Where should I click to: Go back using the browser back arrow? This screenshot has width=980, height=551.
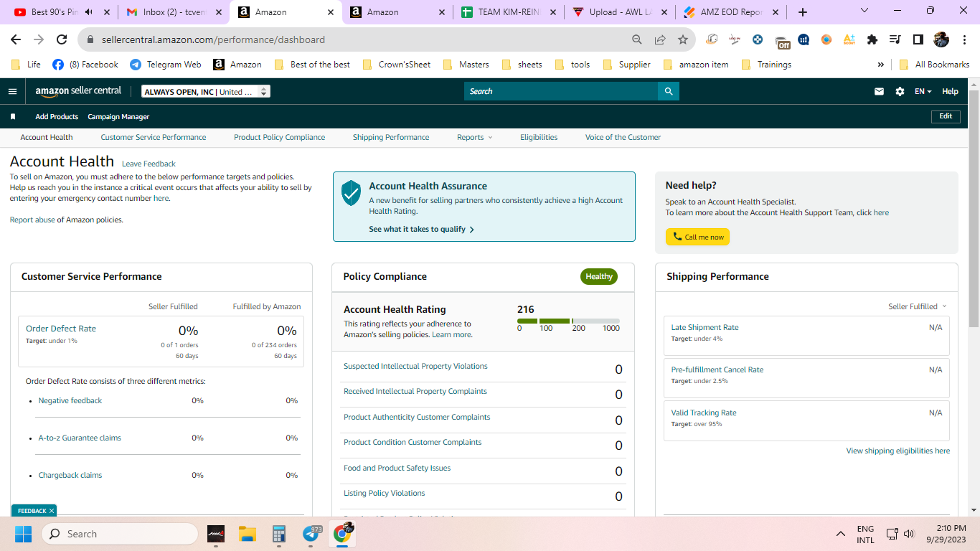coord(16,39)
